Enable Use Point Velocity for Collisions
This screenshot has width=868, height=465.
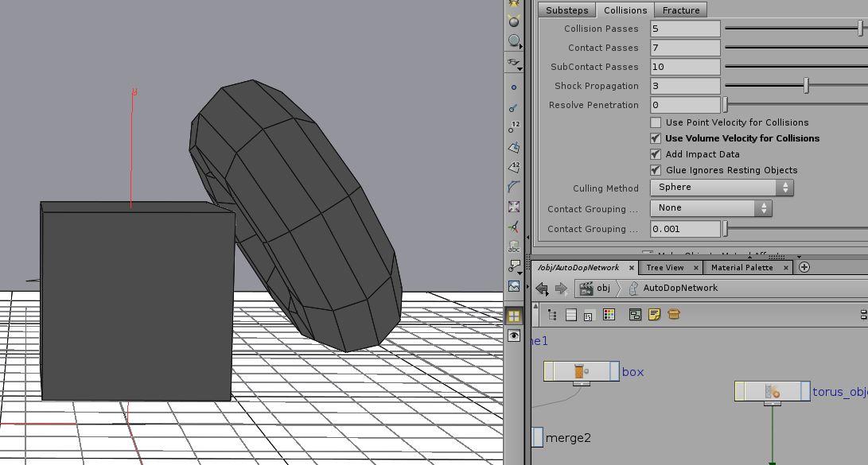(x=656, y=122)
